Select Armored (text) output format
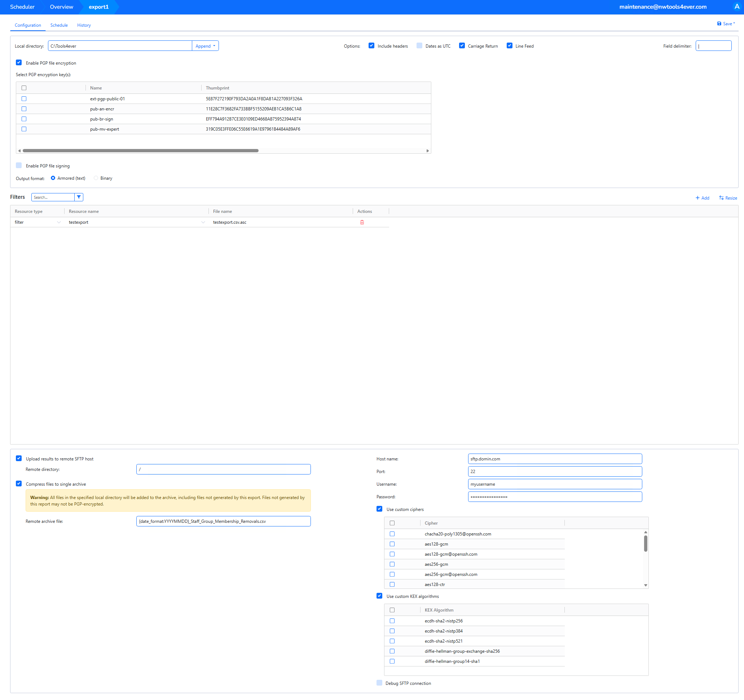 coord(53,178)
